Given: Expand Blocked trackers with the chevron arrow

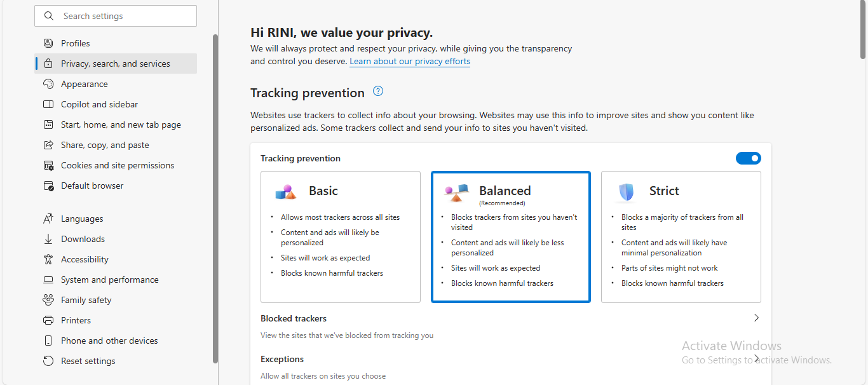Looking at the screenshot, I should [756, 318].
